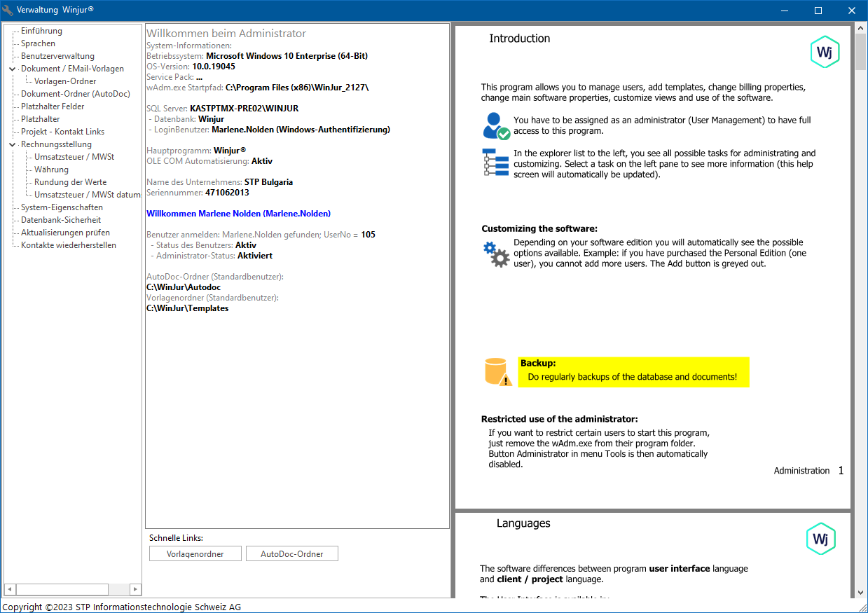Click tree horizontal scrollbar left arrow
Viewport: 868px width, 613px height.
click(x=10, y=590)
